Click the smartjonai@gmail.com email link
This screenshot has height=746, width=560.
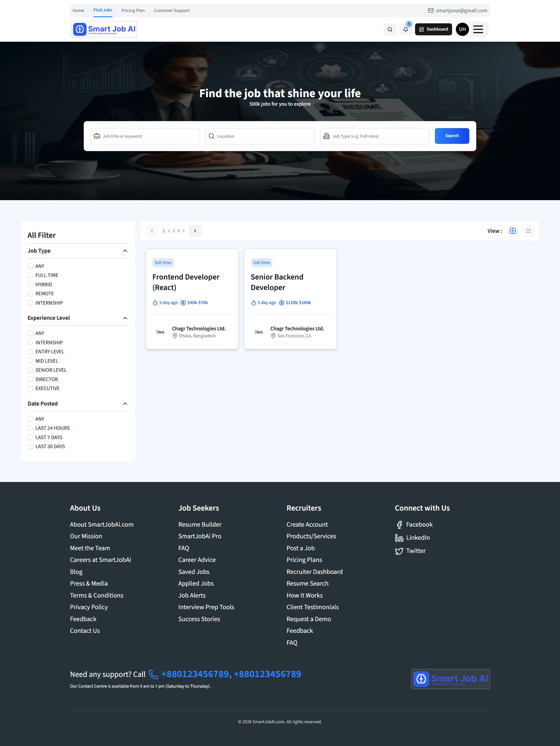tap(461, 11)
